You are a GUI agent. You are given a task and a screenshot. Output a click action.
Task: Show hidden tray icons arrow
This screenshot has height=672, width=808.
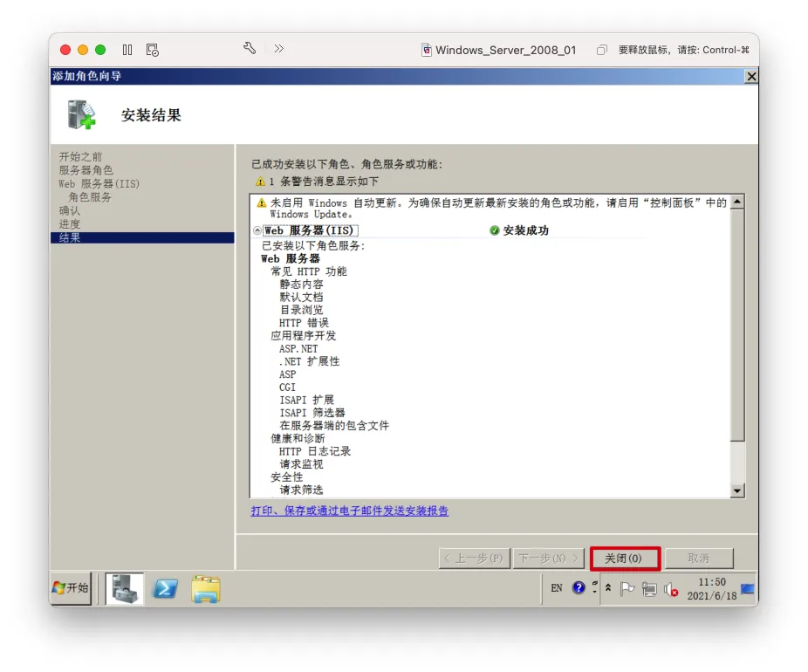pyautogui.click(x=608, y=587)
